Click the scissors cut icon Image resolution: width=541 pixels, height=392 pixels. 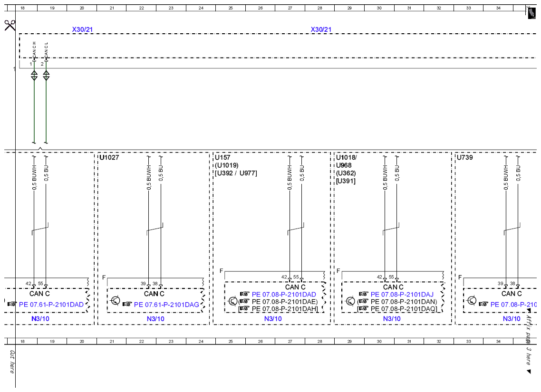tap(10, 25)
